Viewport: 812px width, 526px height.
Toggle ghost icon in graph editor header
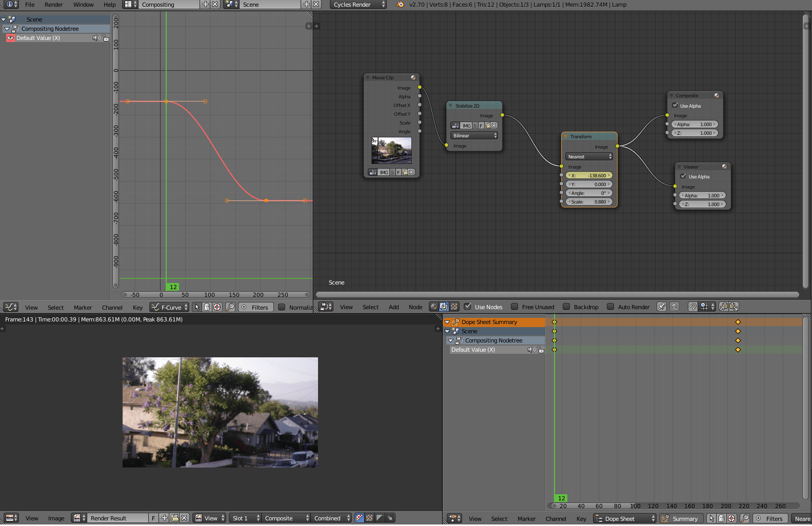click(x=207, y=308)
